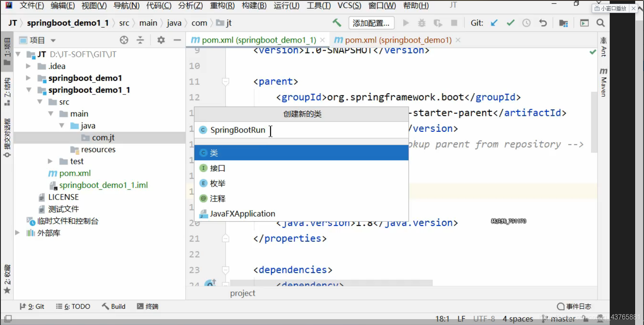
Task: Click the Run triangle icon
Action: click(x=406, y=23)
